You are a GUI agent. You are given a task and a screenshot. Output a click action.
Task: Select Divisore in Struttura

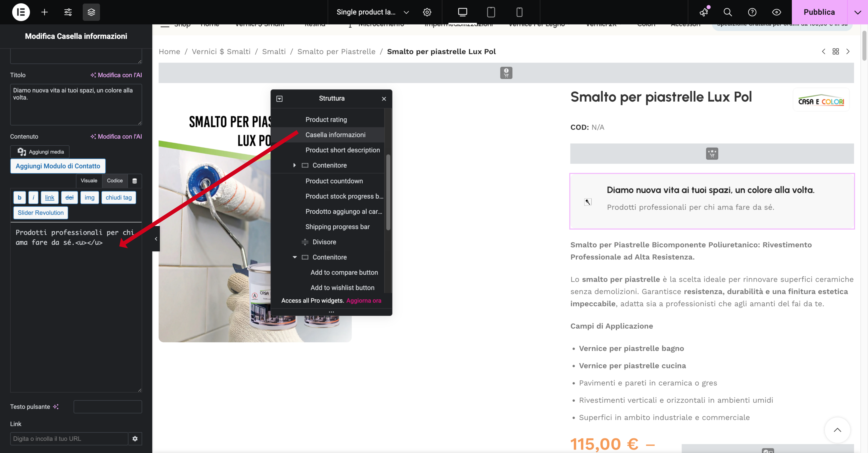coord(324,242)
